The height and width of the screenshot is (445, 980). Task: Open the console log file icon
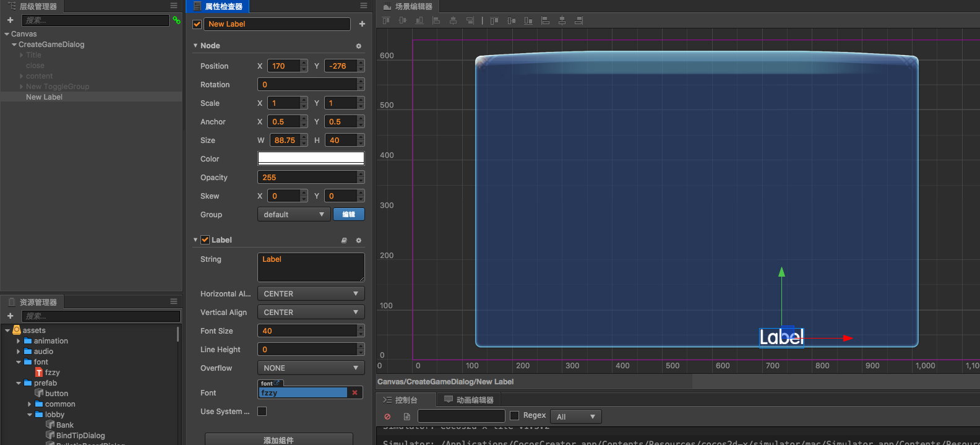coord(406,417)
